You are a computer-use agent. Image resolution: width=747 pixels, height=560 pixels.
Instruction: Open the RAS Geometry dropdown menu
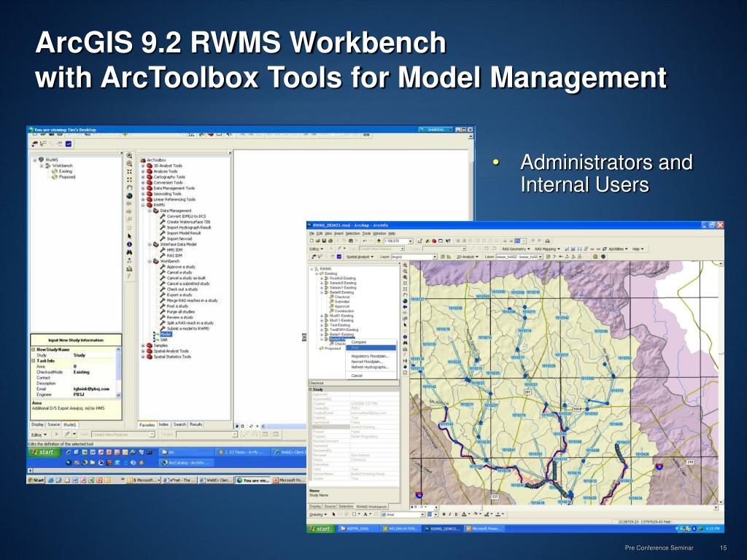point(516,249)
